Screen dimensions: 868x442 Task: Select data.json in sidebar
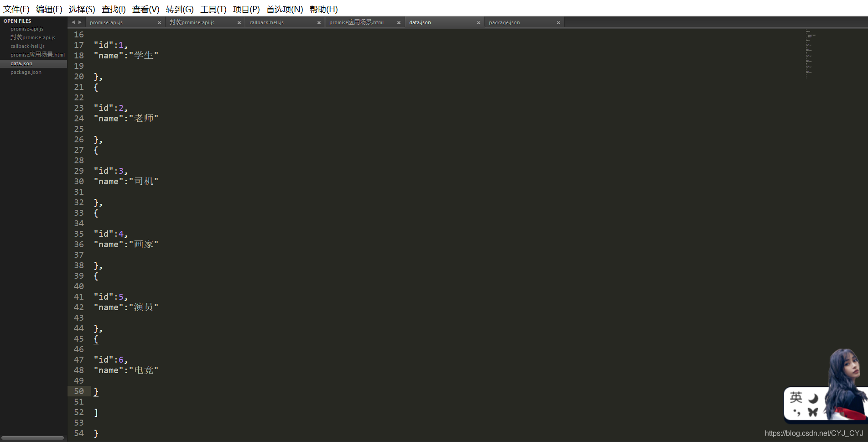point(33,63)
